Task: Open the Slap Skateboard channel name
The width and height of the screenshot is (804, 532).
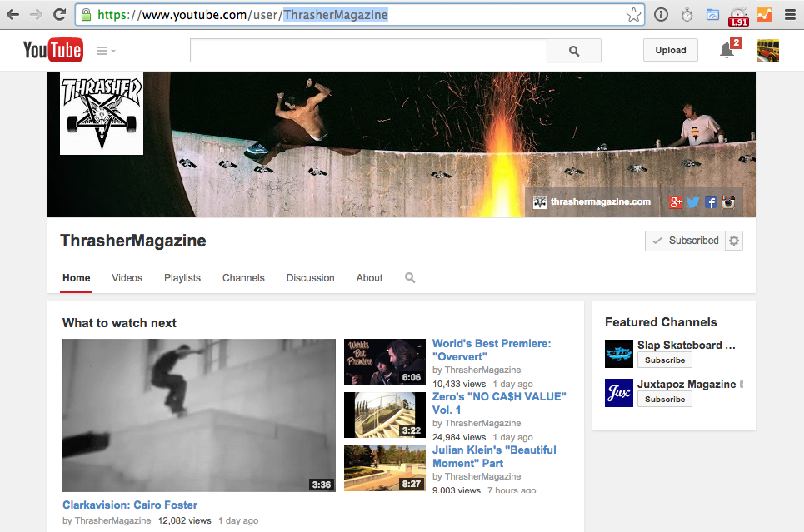Action: tap(686, 345)
